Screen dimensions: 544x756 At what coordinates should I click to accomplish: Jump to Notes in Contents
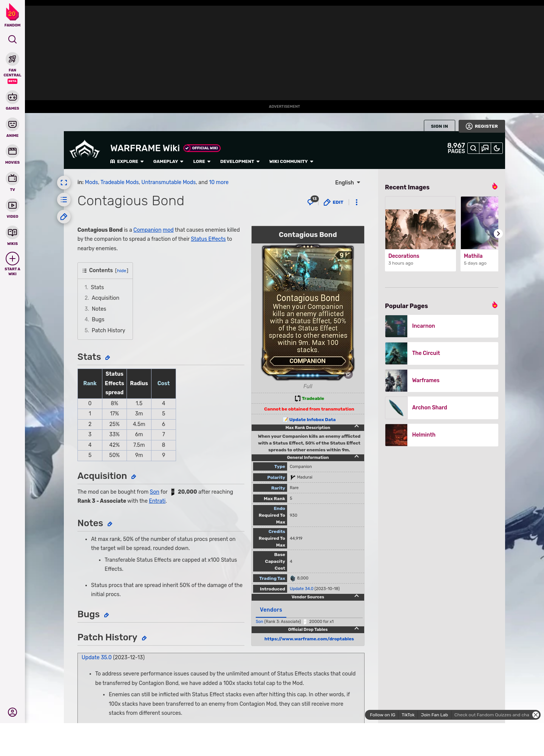[x=99, y=309]
